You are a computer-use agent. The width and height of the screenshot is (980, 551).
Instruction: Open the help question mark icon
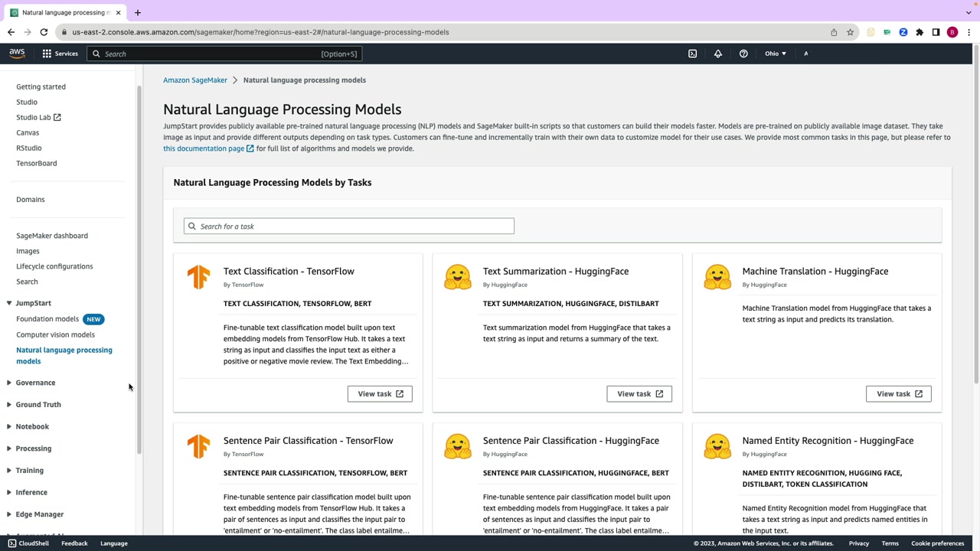[x=743, y=54]
